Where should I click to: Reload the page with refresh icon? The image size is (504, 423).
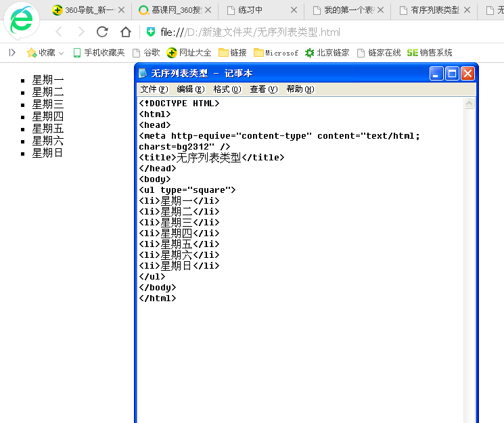[x=102, y=32]
